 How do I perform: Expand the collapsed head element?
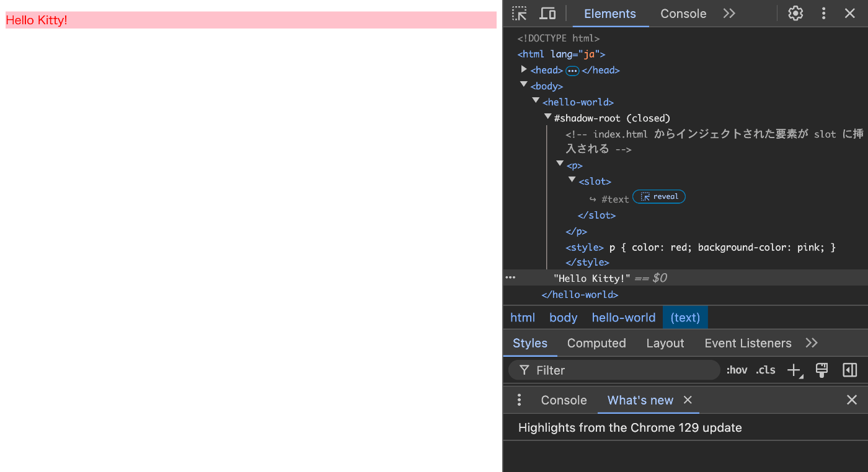tap(524, 69)
